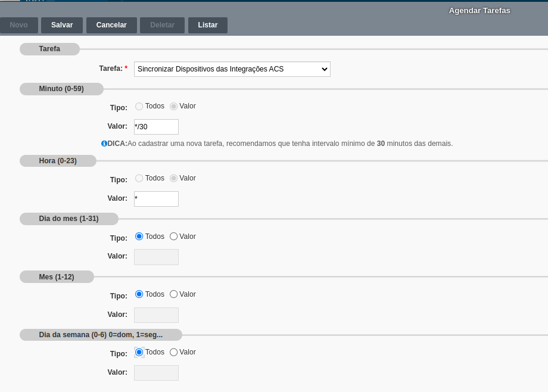Select Todos for Dia da semana
This screenshot has width=548, height=392.
pos(139,352)
